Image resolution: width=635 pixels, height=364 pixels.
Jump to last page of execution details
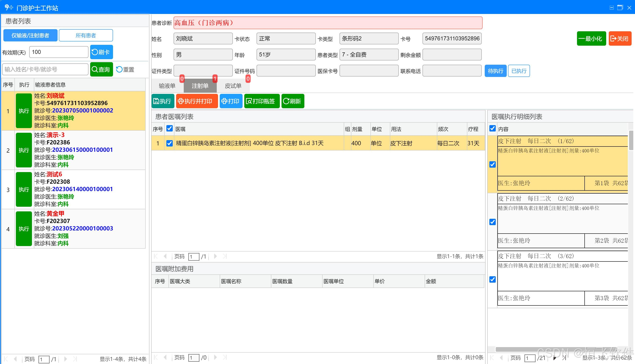[564, 358]
